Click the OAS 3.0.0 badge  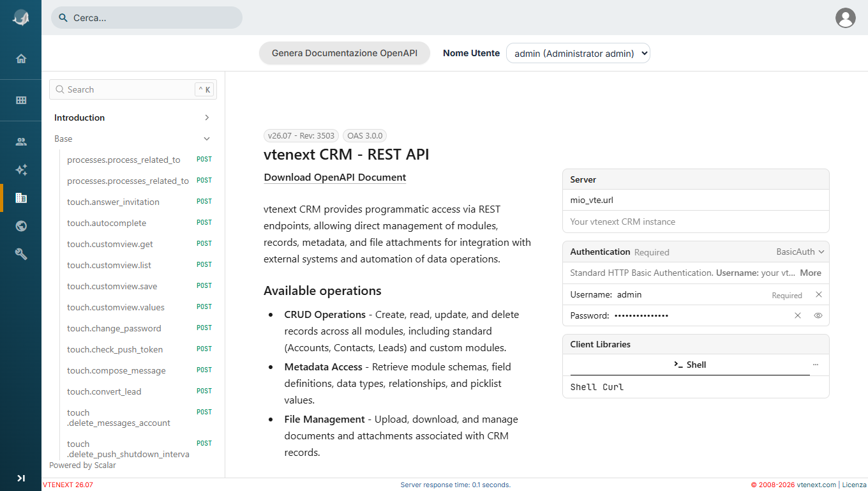(364, 135)
